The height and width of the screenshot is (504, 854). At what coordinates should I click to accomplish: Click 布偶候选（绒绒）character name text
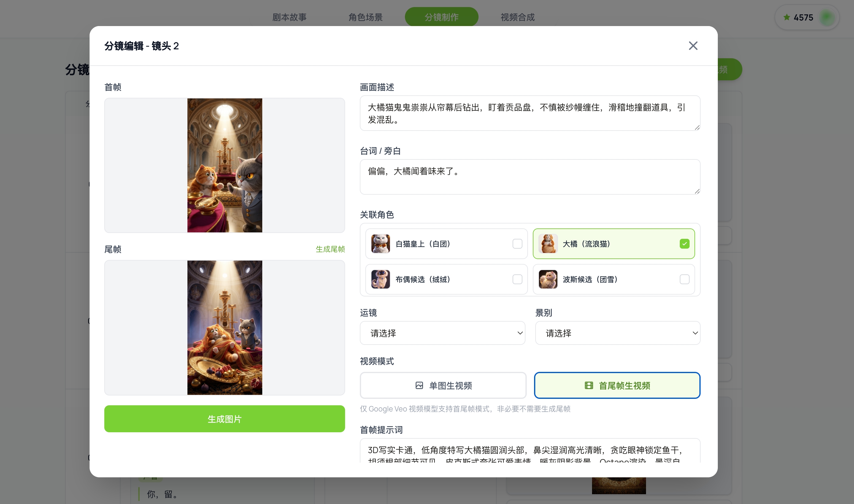pos(423,280)
